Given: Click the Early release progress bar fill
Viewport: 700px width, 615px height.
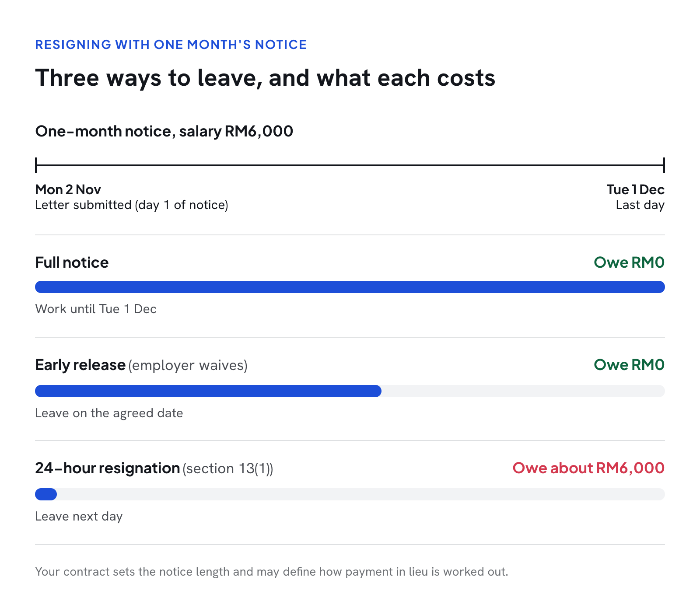Looking at the screenshot, I should click(208, 391).
